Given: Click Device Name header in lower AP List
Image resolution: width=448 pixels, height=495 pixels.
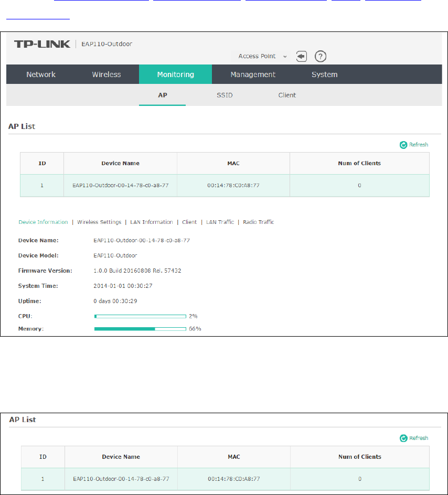Looking at the screenshot, I should point(121,457).
